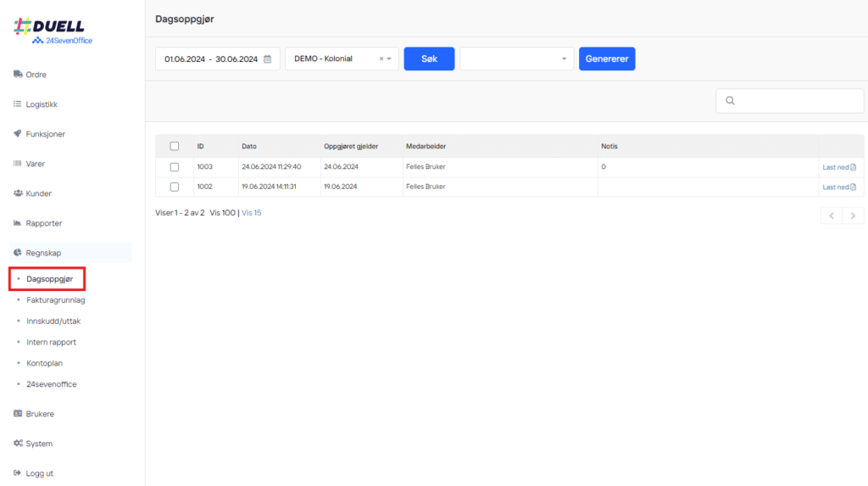Screen dimensions: 868x486
Task: Open the Kunder menu
Action: (x=38, y=193)
